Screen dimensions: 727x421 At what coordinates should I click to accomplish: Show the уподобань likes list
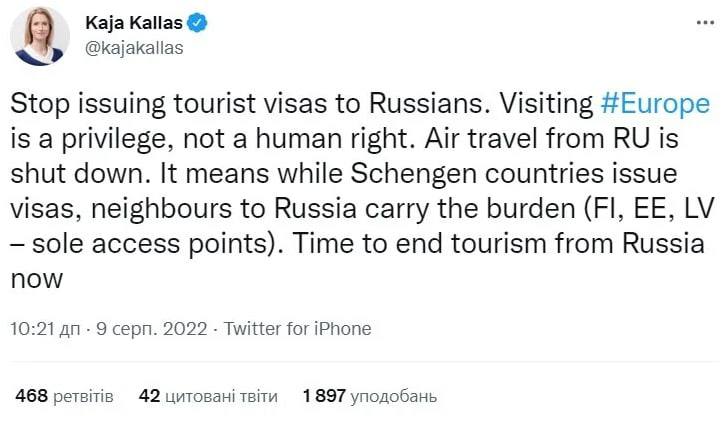point(398,396)
